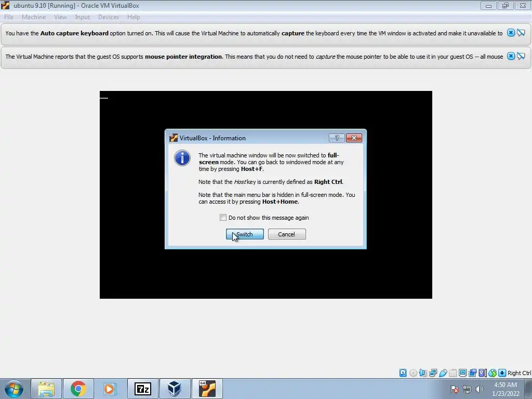Dismiss the Auto capture keyboard notification

pos(511,33)
